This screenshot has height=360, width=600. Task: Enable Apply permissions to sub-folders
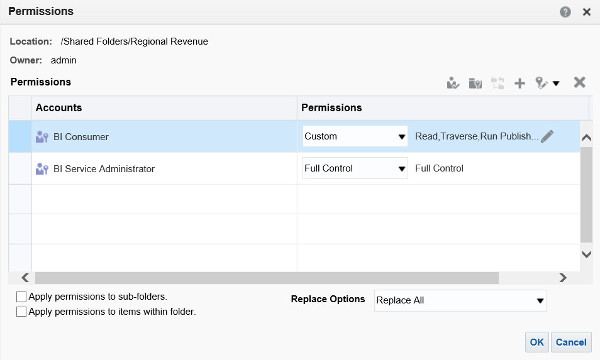tap(21, 296)
